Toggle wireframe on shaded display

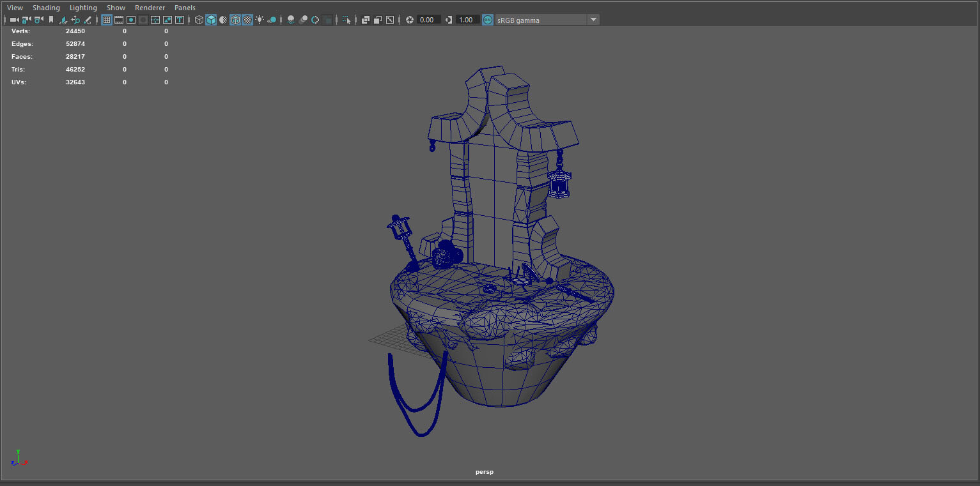pos(235,20)
